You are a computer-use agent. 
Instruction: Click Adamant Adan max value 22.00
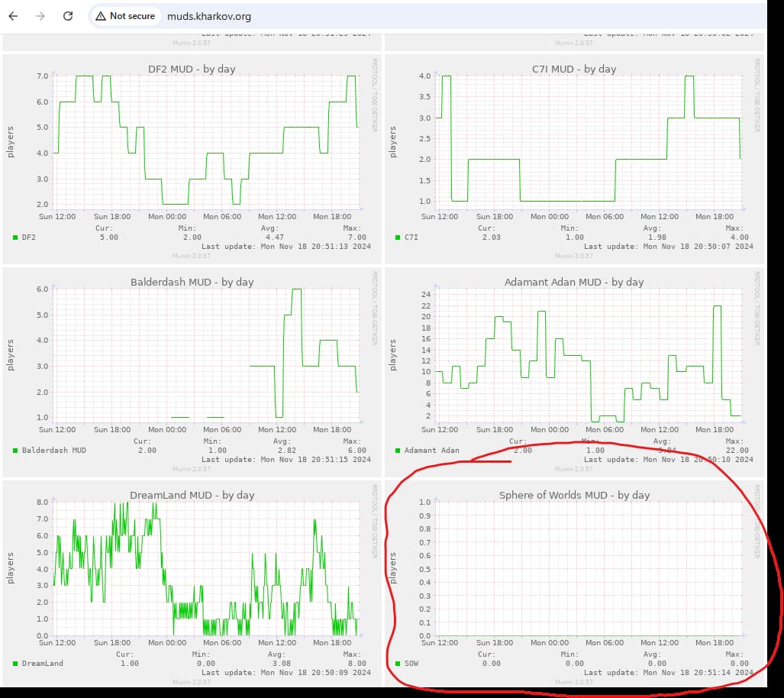(737, 451)
